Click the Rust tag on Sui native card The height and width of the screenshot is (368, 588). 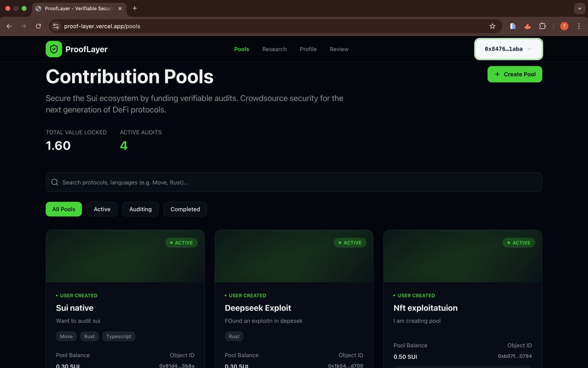[90, 337]
